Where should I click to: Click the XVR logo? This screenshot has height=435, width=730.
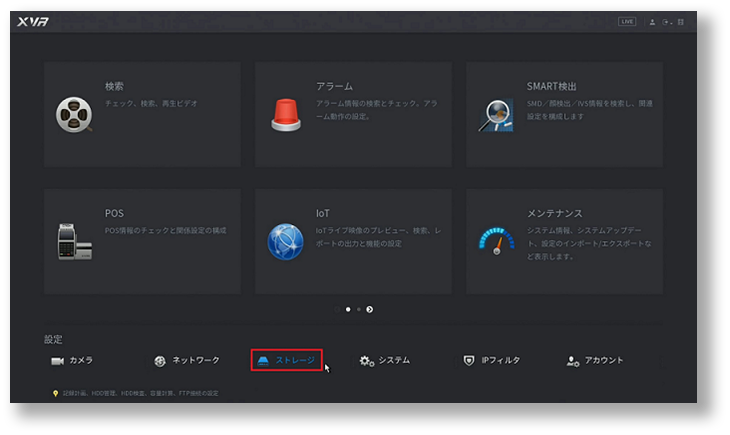(x=33, y=21)
